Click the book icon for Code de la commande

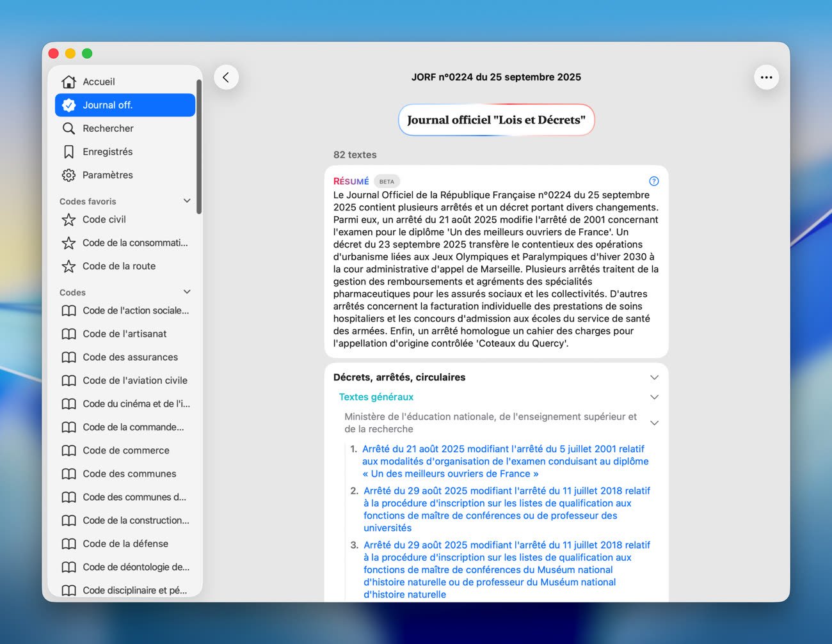(x=68, y=427)
